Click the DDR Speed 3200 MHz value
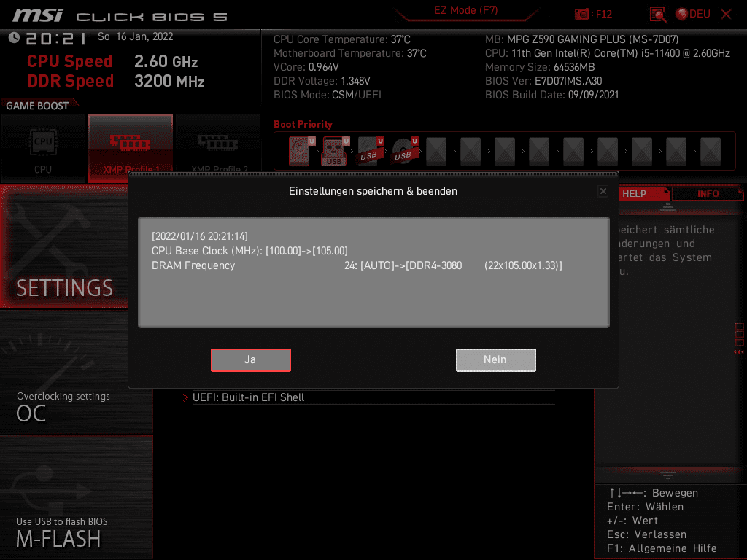 (x=169, y=81)
